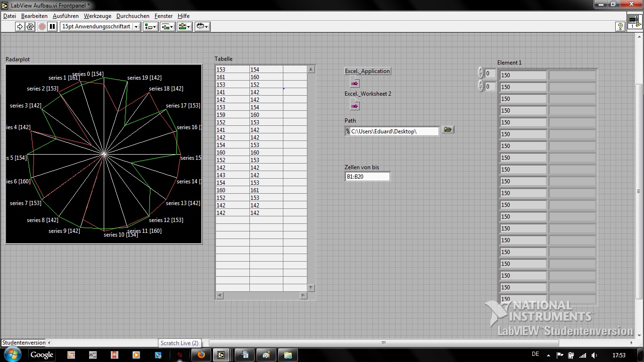Expand the Align Objects dropdown
The height and width of the screenshot is (362, 644).
point(150,27)
